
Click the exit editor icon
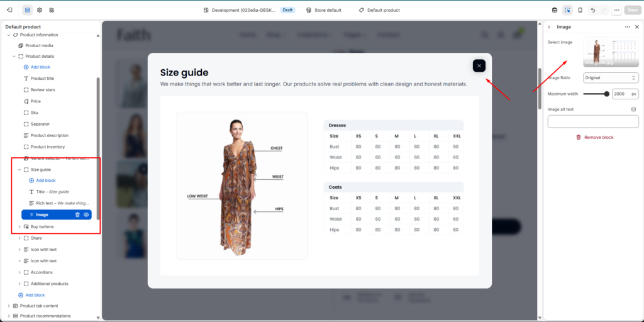click(x=9, y=10)
